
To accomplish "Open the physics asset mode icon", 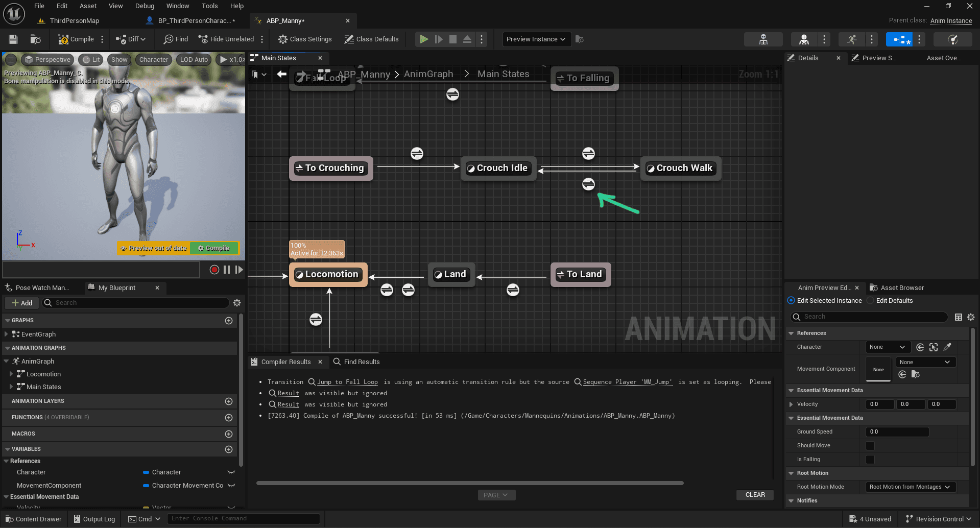I will click(953, 39).
